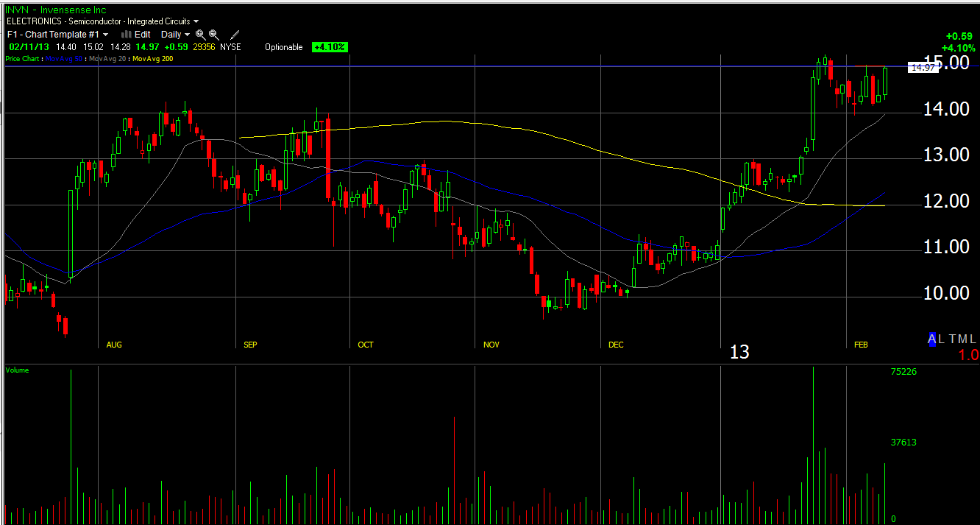Click the 11.00 price axis label
The image size is (980, 525).
pyautogui.click(x=945, y=247)
